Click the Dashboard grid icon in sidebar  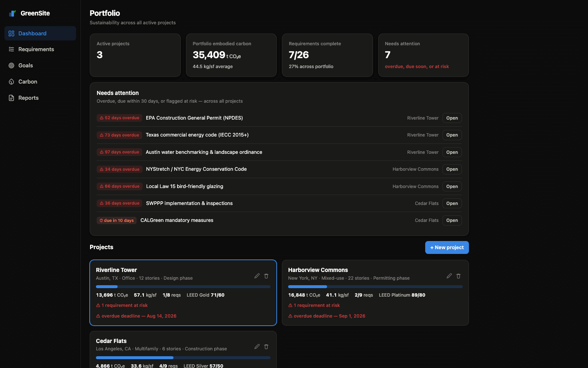click(x=11, y=33)
